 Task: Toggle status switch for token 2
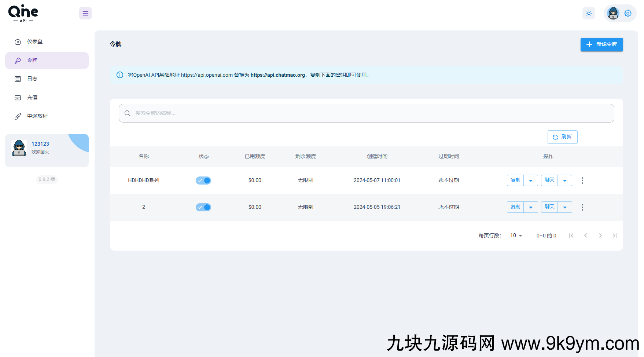point(203,207)
